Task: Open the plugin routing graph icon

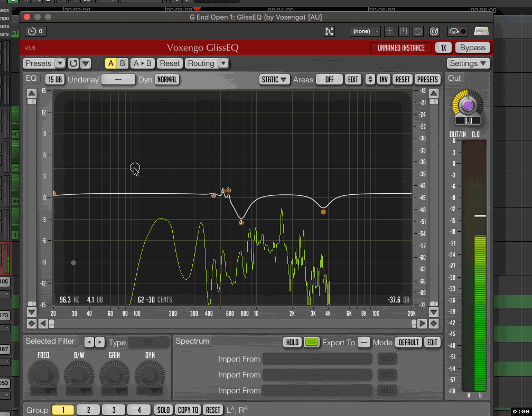Action: [329, 31]
